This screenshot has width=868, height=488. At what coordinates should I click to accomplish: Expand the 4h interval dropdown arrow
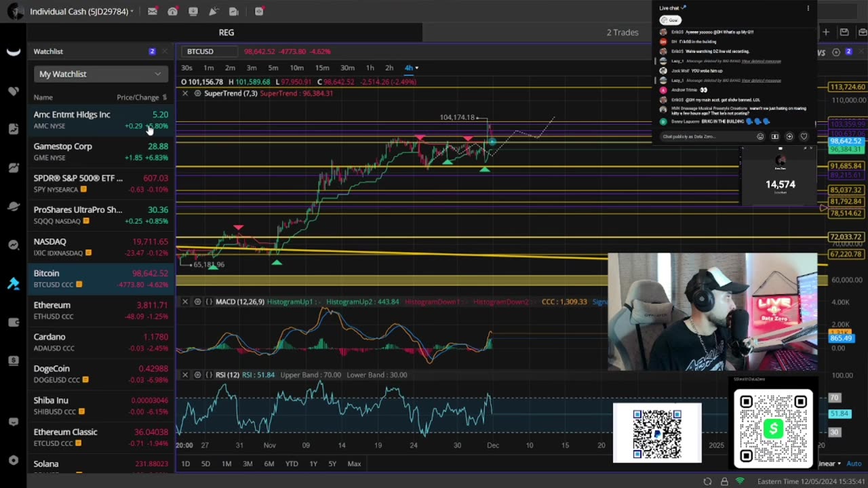(416, 68)
